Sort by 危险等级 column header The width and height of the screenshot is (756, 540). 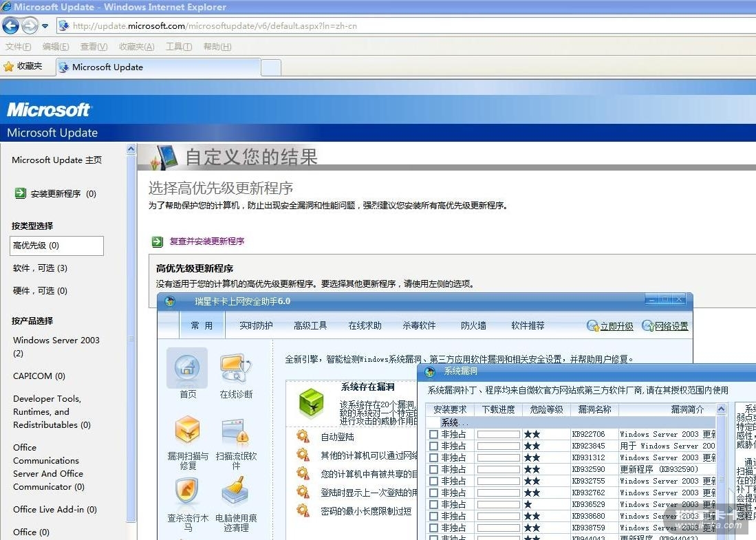point(546,409)
